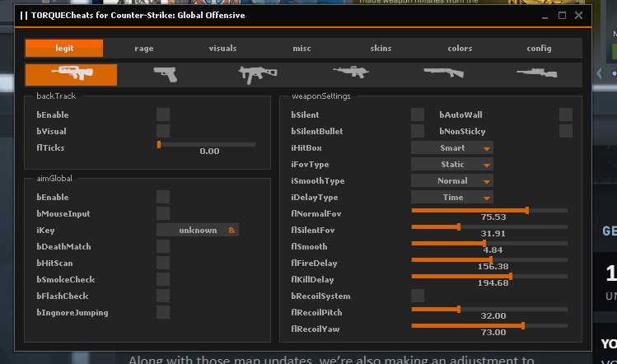Toggle the bFlashCheck checkbox
Viewport: 617px width, 364px height.
[x=163, y=296]
